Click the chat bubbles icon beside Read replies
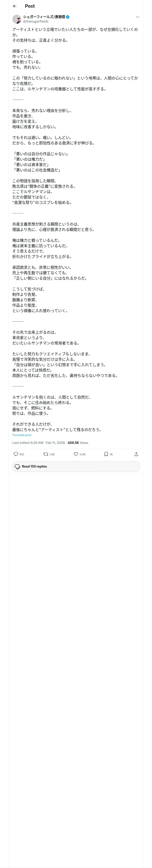This screenshot has width=152, height=868. [x=18, y=466]
